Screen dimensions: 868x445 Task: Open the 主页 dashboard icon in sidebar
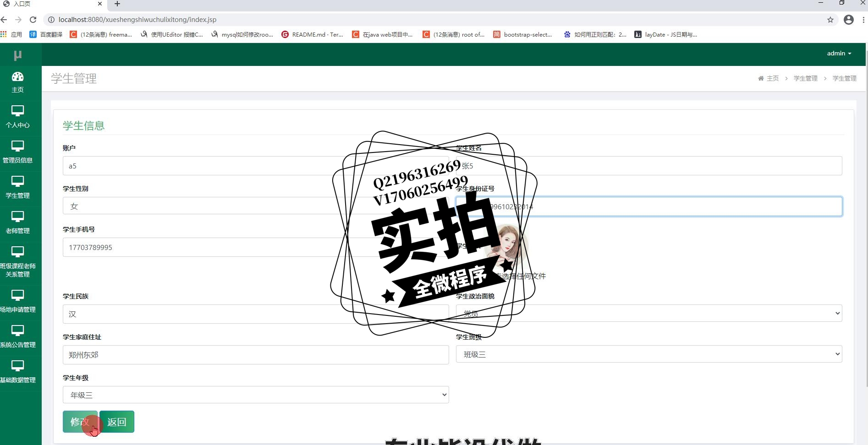coord(17,82)
